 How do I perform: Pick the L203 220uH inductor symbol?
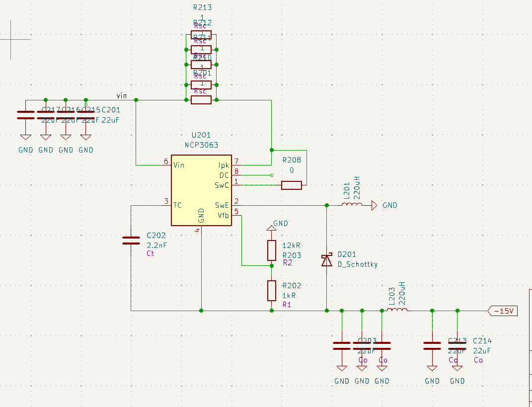[397, 310]
